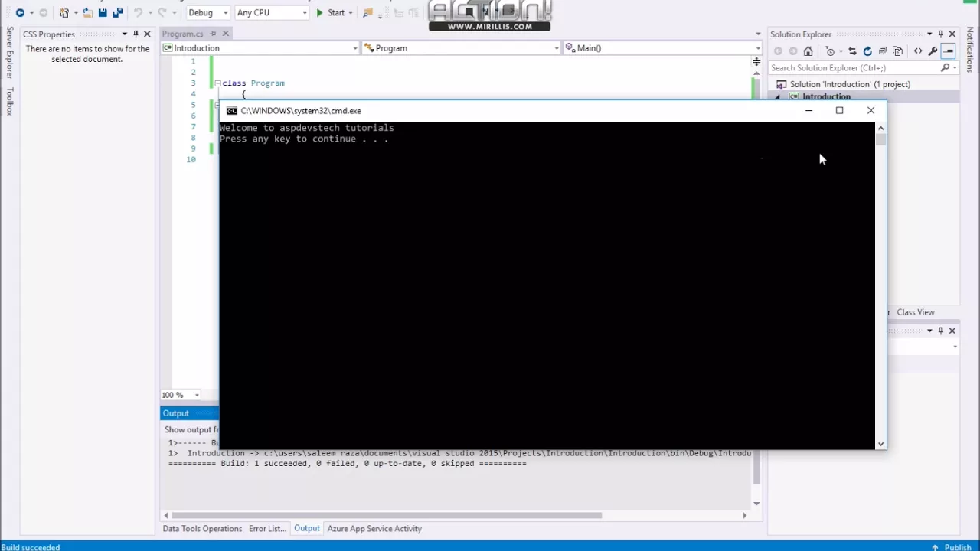Open the Any CPU platform dropdown
The width and height of the screenshot is (980, 551).
(x=305, y=13)
